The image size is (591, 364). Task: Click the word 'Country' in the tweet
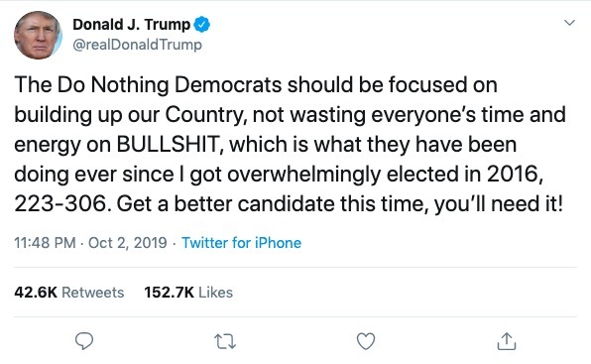[205, 115]
